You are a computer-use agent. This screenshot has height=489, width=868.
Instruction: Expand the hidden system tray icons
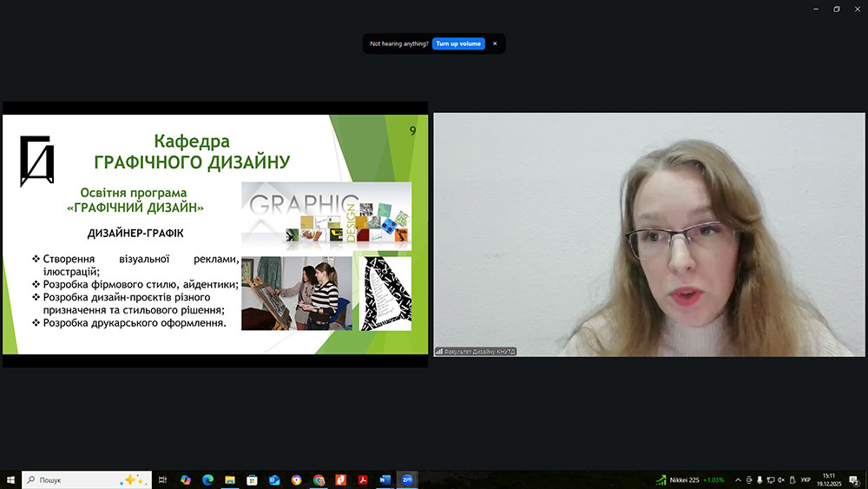coord(738,479)
